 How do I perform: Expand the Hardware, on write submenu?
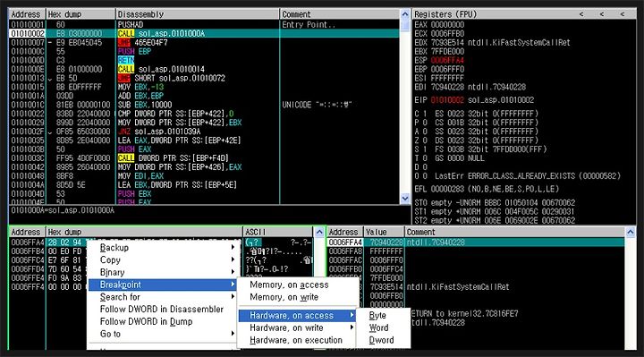point(297,327)
